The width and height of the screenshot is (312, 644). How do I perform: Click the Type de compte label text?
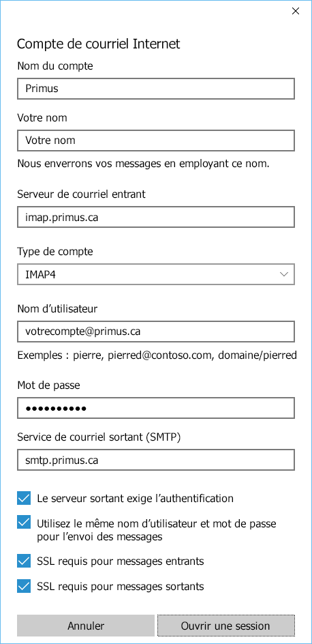click(x=55, y=252)
